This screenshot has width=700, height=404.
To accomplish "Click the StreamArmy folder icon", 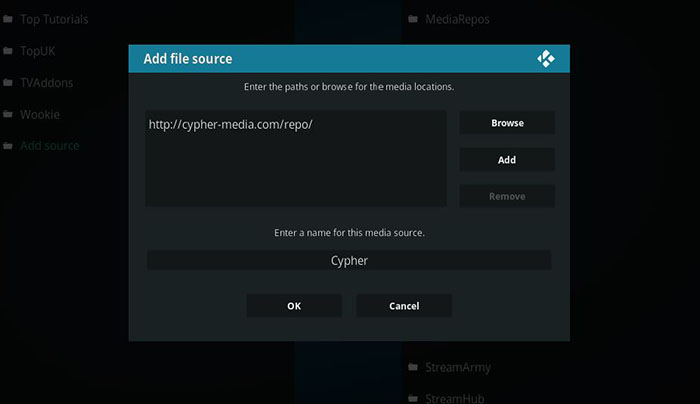I will point(413,367).
